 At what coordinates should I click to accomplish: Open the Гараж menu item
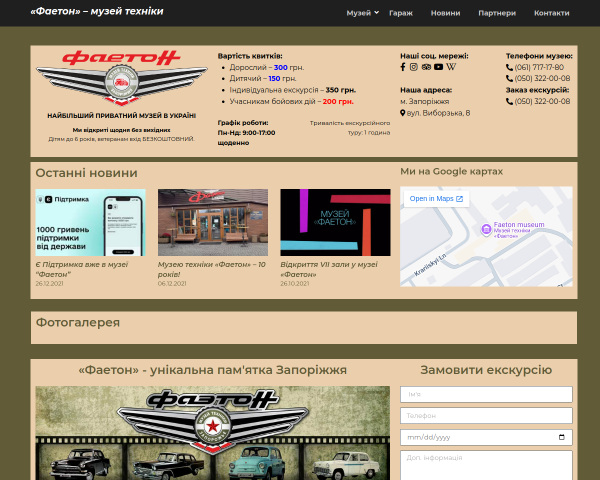tap(401, 13)
